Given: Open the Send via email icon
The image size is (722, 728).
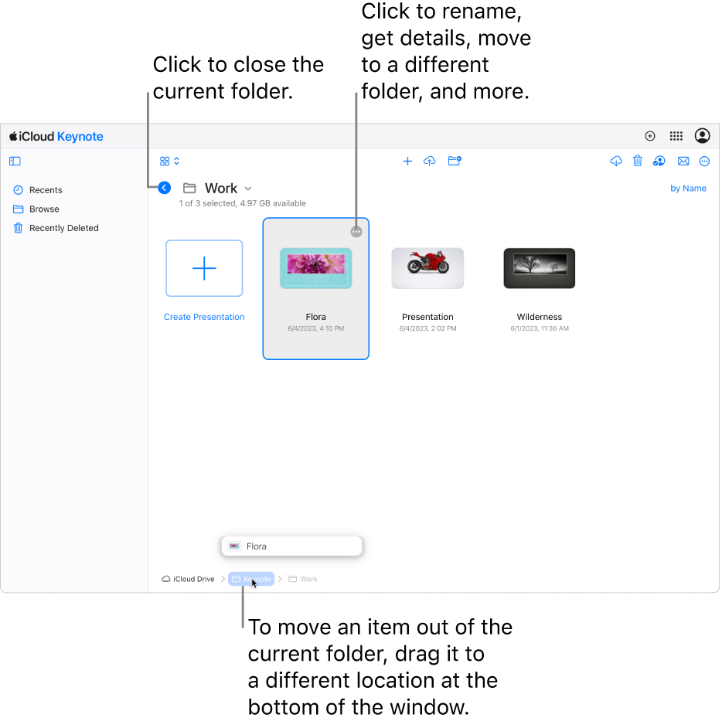Looking at the screenshot, I should (x=683, y=161).
